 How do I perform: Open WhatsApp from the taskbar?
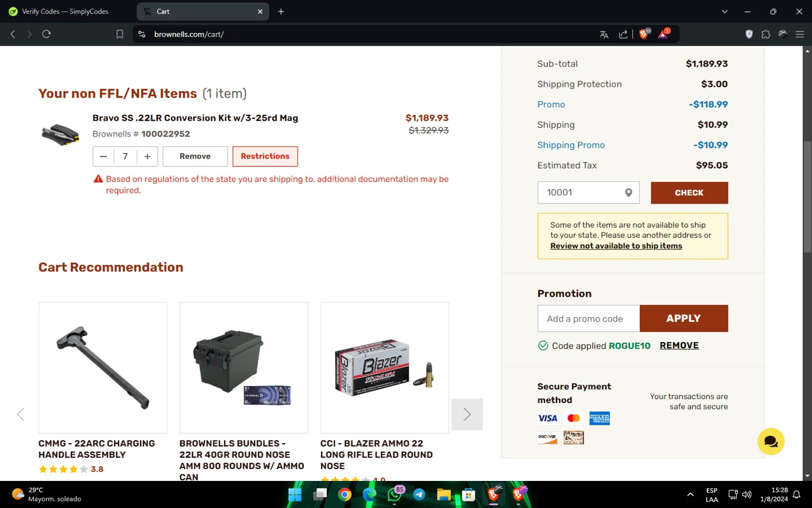[395, 494]
